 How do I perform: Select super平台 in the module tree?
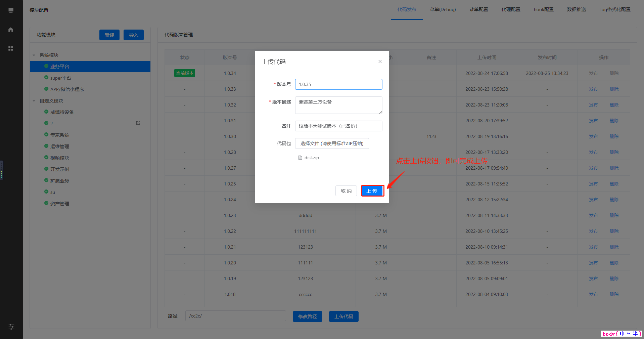pyautogui.click(x=90, y=78)
